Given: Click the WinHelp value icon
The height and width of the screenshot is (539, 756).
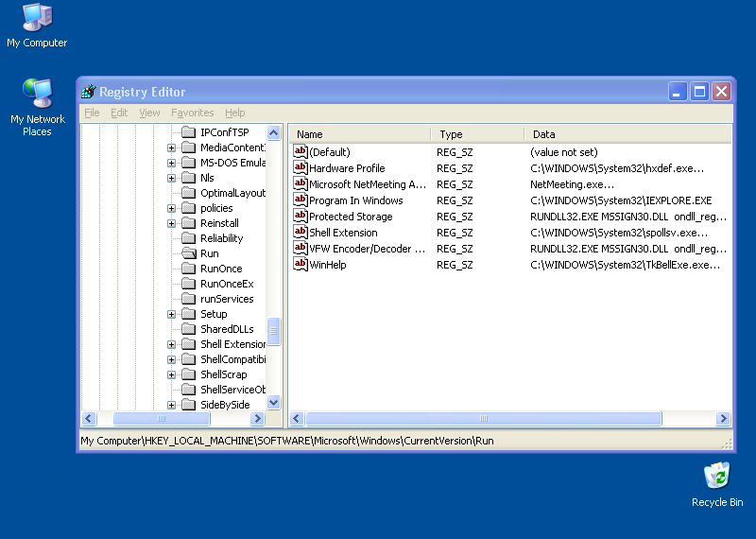Looking at the screenshot, I should [301, 265].
